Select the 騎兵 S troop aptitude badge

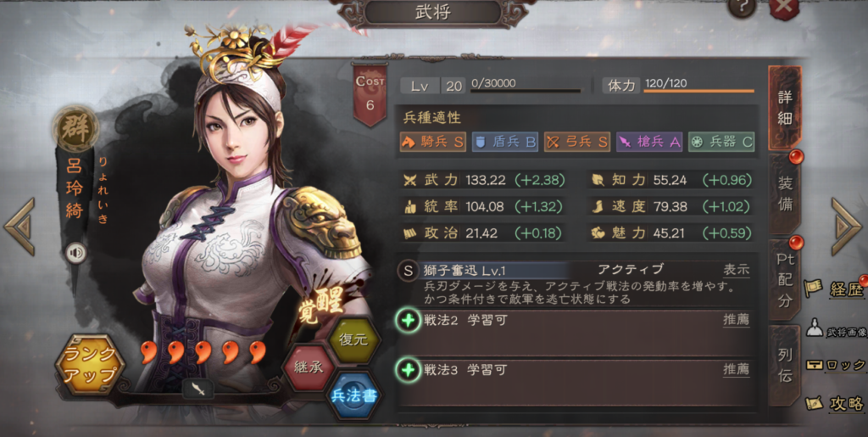[x=433, y=142]
